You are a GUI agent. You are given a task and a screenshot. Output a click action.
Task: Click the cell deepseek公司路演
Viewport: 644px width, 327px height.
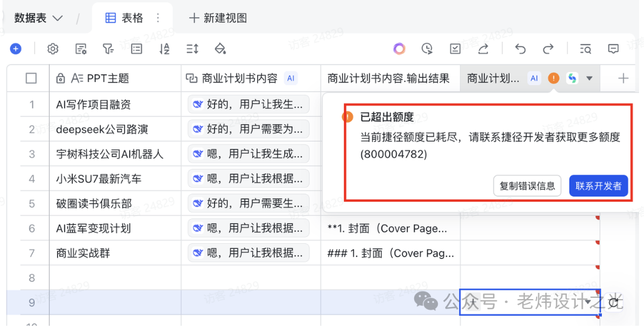point(115,129)
